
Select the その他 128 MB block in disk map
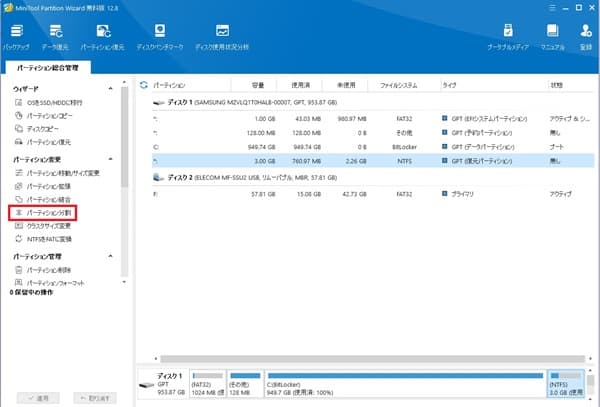(245, 384)
